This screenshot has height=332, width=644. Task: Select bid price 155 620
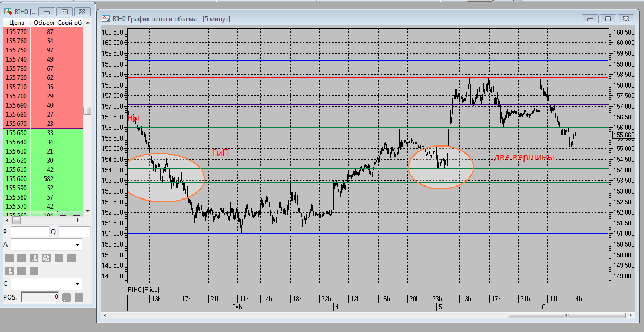(x=16, y=160)
